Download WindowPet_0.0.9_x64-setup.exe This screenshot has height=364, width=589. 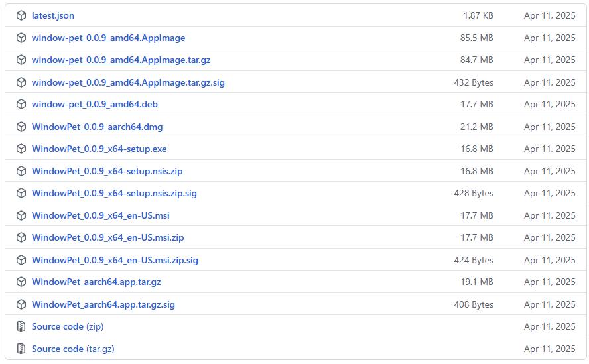pyautogui.click(x=99, y=149)
